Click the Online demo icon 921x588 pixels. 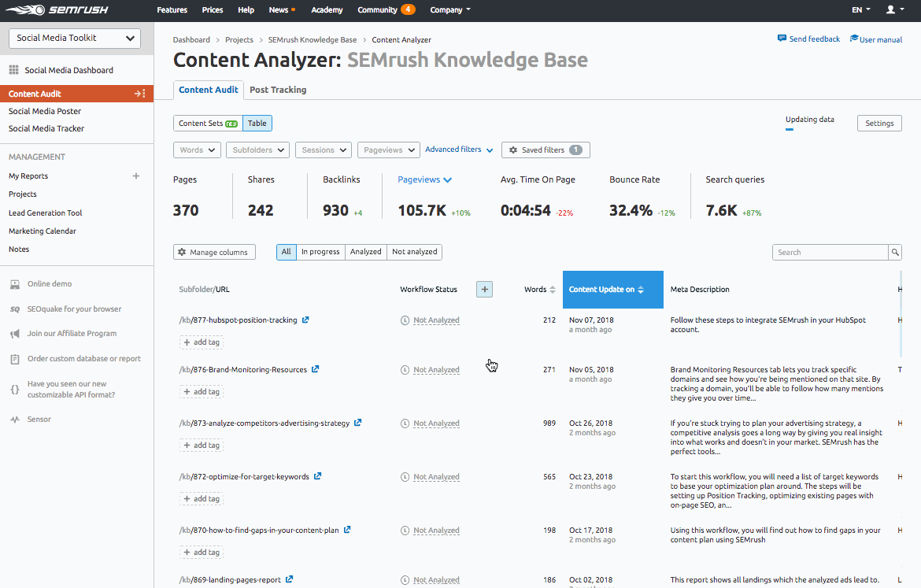(x=15, y=284)
